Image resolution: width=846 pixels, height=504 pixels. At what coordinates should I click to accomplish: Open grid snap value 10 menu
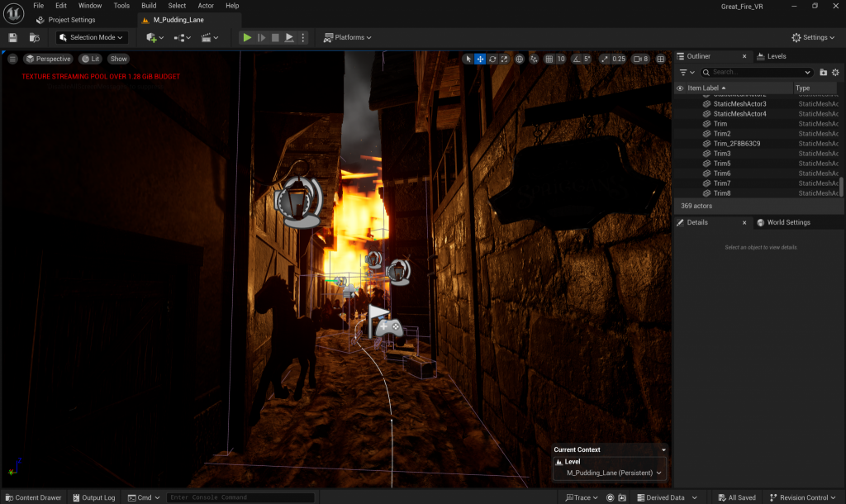tap(561, 59)
